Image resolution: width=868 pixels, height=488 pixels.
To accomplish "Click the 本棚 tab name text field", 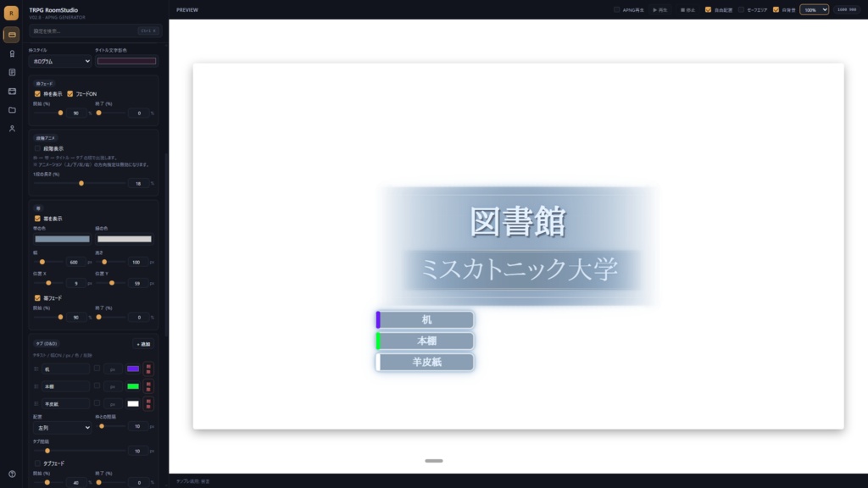I will click(x=66, y=386).
